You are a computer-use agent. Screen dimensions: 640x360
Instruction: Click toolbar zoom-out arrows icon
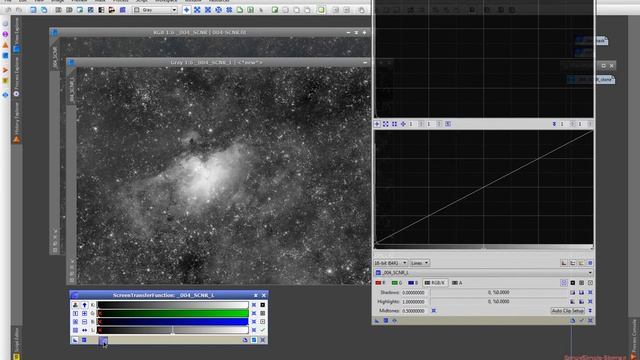pyautogui.click(x=208, y=9)
